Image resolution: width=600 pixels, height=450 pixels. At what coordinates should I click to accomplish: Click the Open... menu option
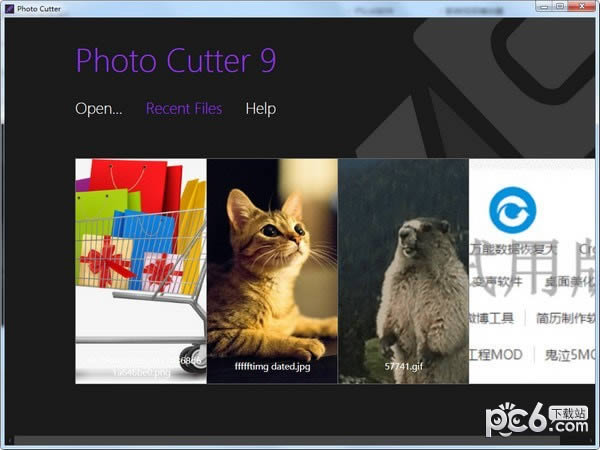coord(99,109)
